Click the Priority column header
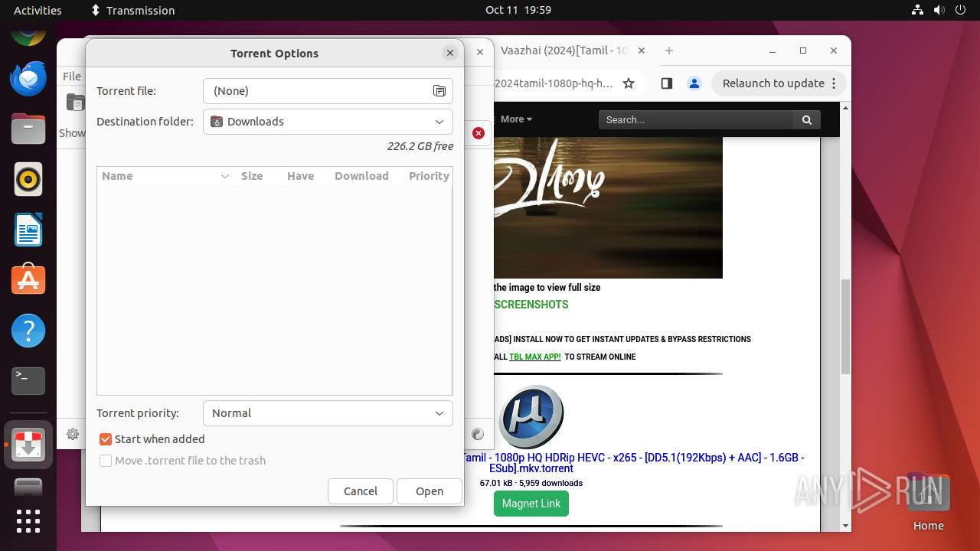This screenshot has width=980, height=551. pyautogui.click(x=429, y=176)
